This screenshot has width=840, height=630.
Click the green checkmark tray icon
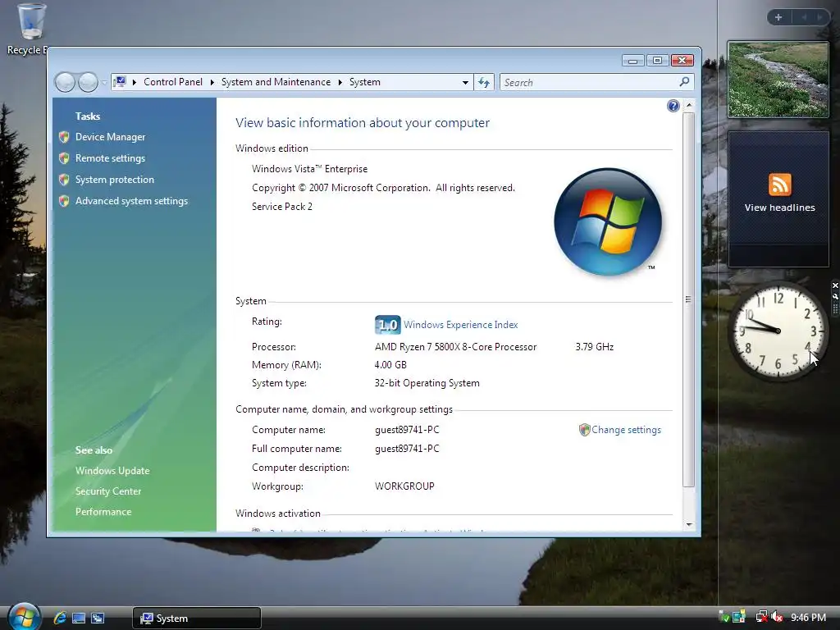click(x=724, y=617)
